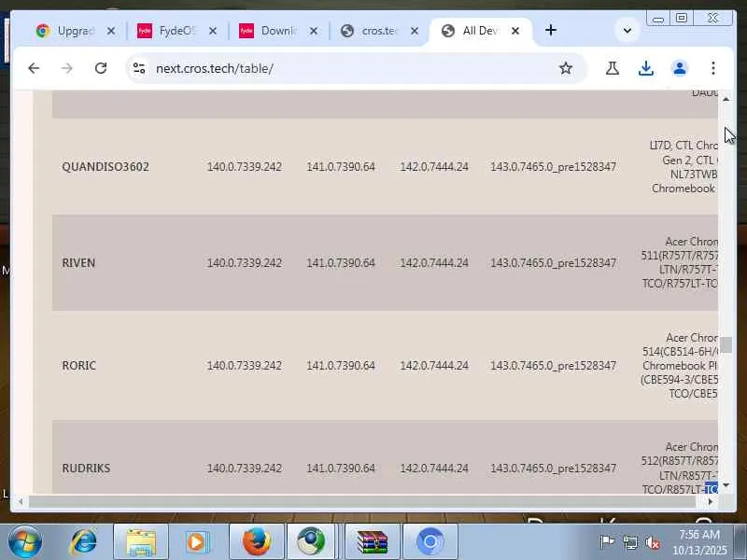Open the green Chrome-style browser taskbar icon
This screenshot has height=560, width=747.
[x=312, y=541]
